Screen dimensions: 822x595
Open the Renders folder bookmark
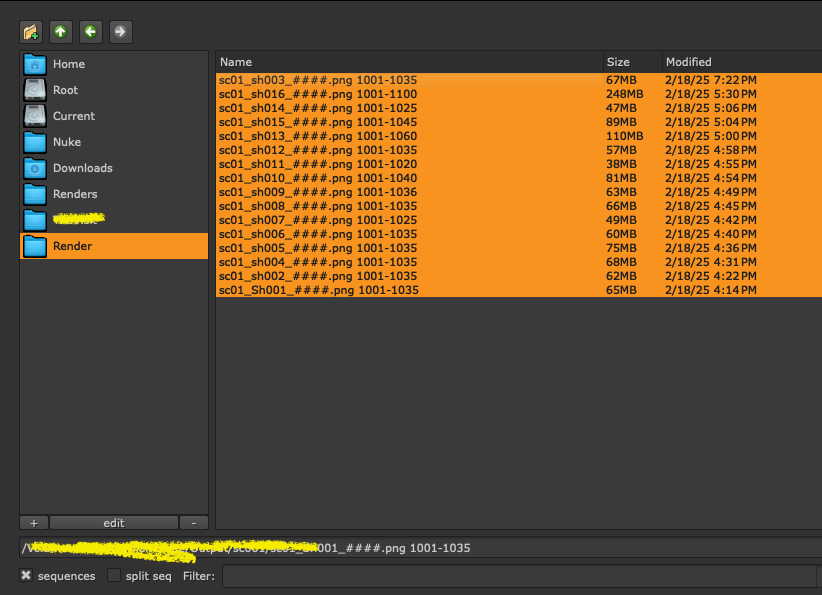point(78,193)
